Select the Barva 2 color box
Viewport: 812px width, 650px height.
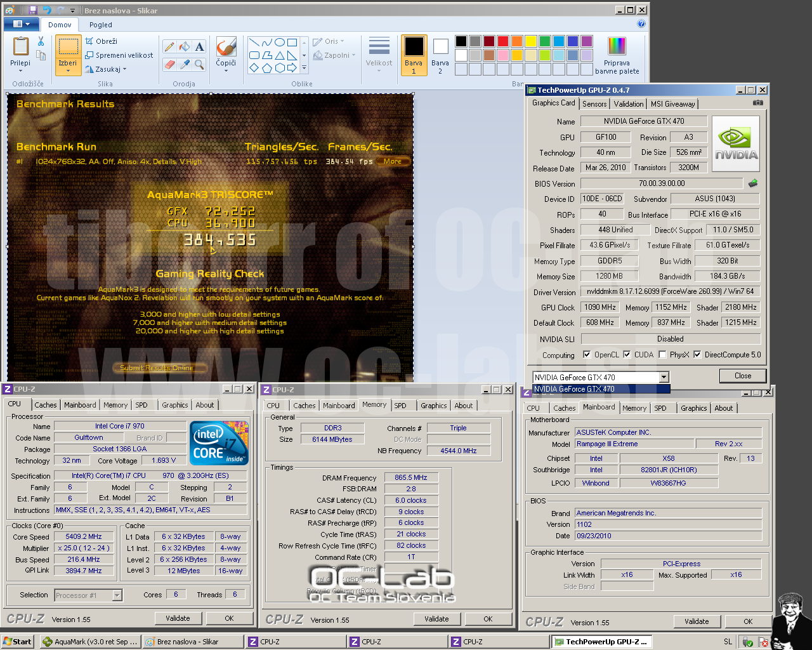[x=440, y=55]
